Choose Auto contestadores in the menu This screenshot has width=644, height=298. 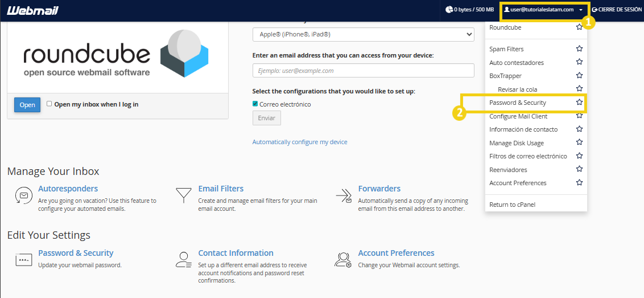[516, 63]
